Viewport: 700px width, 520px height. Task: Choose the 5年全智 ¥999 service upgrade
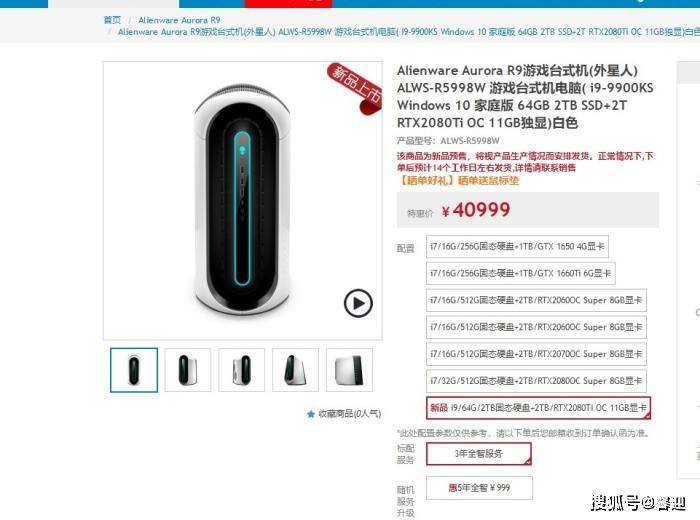(479, 488)
